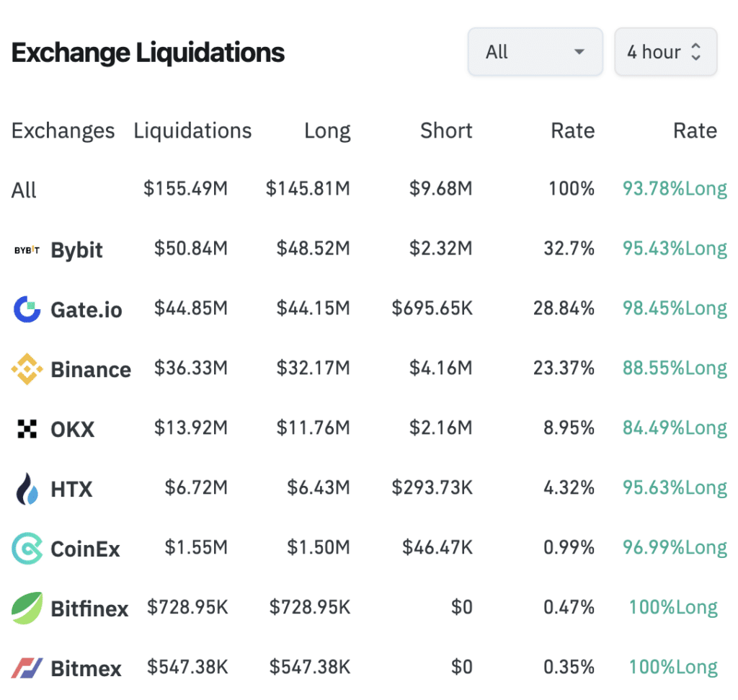Click the Exchanges column header
The width and height of the screenshot is (738, 700).
click(63, 131)
